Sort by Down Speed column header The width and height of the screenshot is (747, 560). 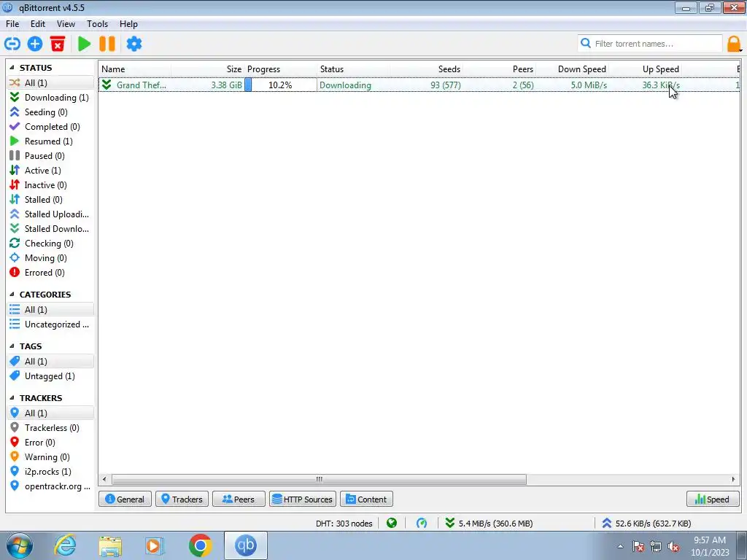click(573, 69)
